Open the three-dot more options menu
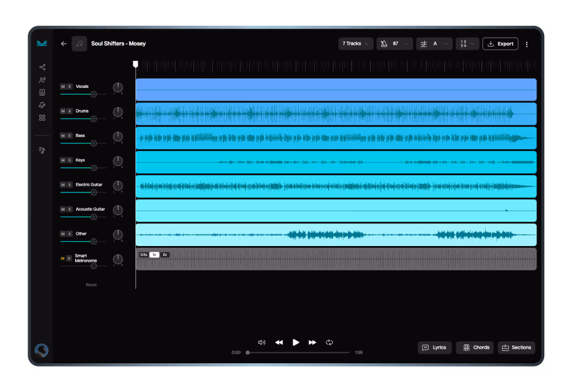Viewport: 573px width, 392px height. [x=527, y=44]
